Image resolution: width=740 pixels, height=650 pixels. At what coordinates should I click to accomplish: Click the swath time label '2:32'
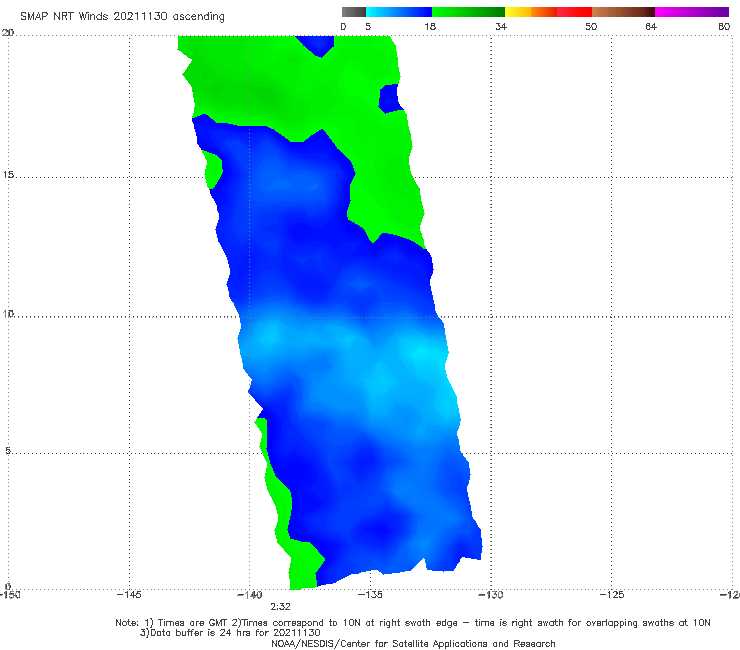point(280,607)
